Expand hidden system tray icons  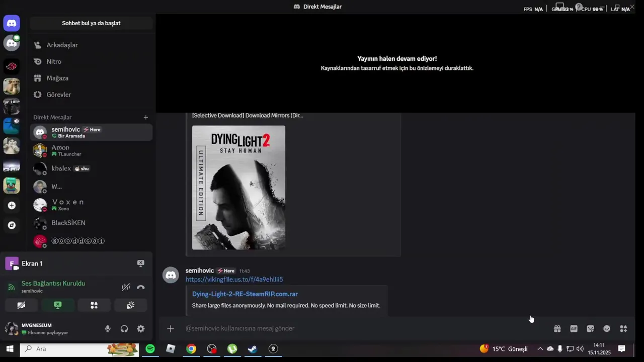pos(540,349)
